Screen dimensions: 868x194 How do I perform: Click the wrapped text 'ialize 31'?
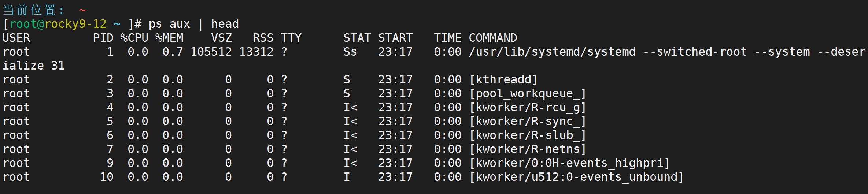(34, 66)
